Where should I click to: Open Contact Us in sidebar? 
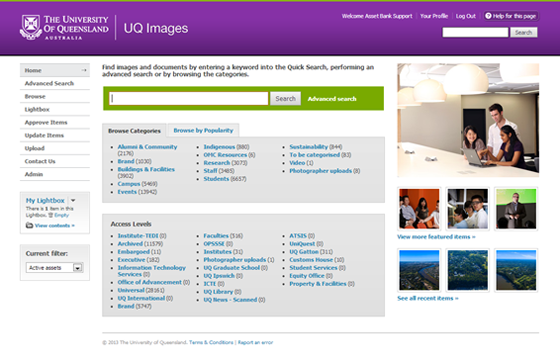pos(55,161)
